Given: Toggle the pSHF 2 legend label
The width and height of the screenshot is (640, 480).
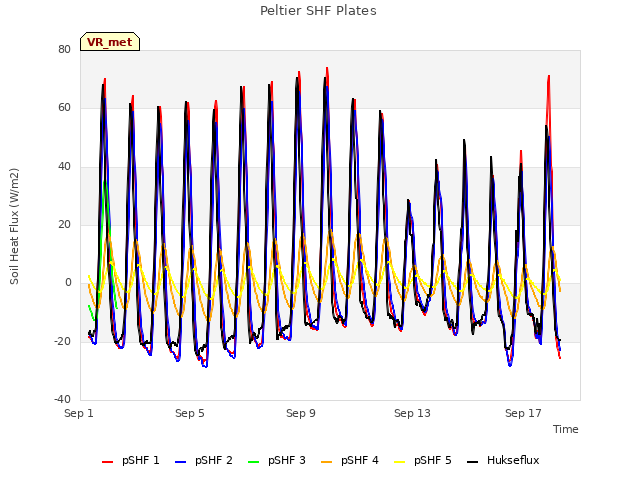Looking at the screenshot, I should tap(213, 460).
